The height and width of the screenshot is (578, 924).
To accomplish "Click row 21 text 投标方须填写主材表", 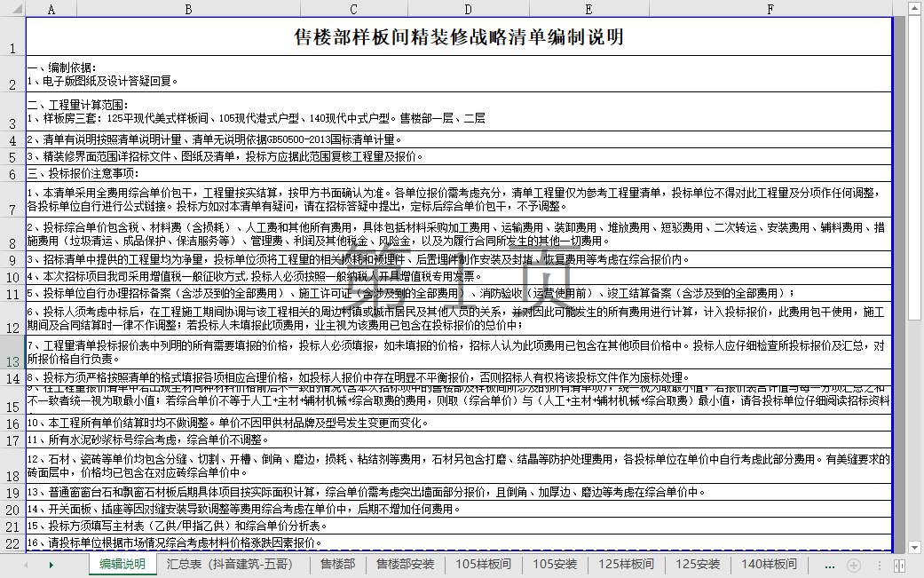I will tap(177, 526).
